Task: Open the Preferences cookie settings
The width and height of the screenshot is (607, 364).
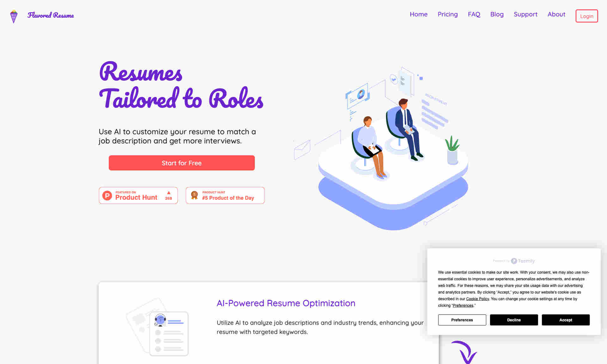Action: click(462, 320)
